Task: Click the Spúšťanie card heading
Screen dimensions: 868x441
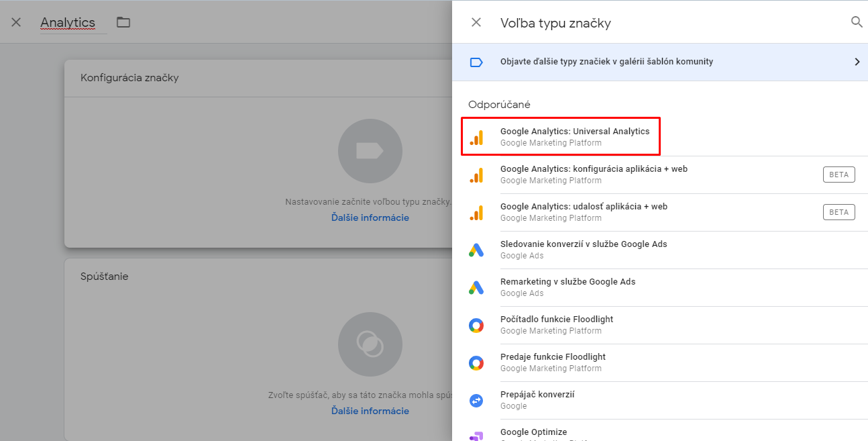Action: [x=104, y=277]
